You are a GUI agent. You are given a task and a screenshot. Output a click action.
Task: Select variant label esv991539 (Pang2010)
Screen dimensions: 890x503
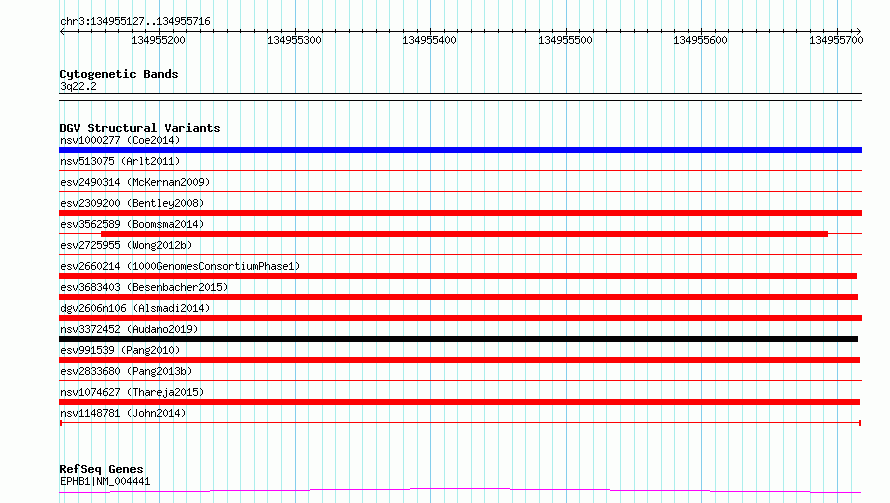click(x=120, y=350)
